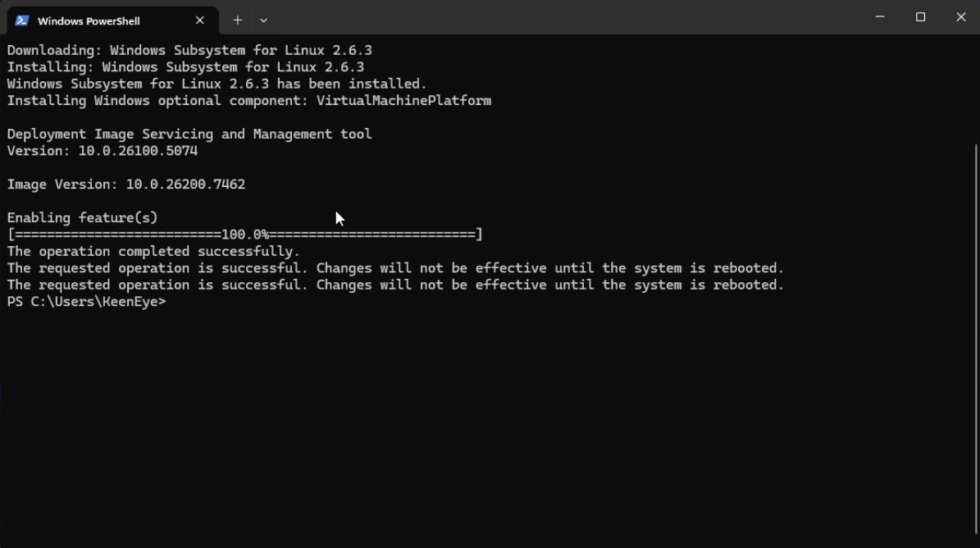Close the Windows PowerShell tab

coord(199,21)
